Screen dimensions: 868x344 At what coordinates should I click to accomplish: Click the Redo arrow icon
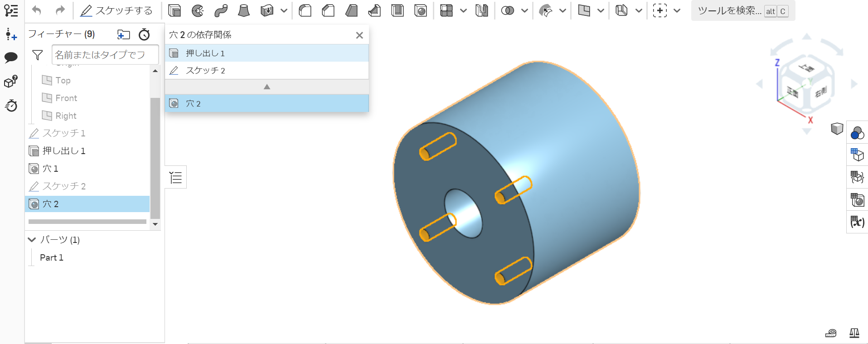pyautogui.click(x=60, y=10)
